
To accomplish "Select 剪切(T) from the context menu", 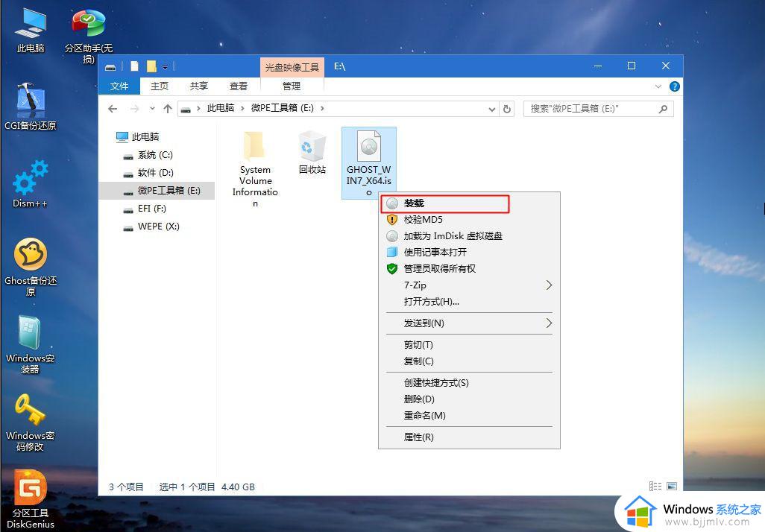I will click(469, 345).
